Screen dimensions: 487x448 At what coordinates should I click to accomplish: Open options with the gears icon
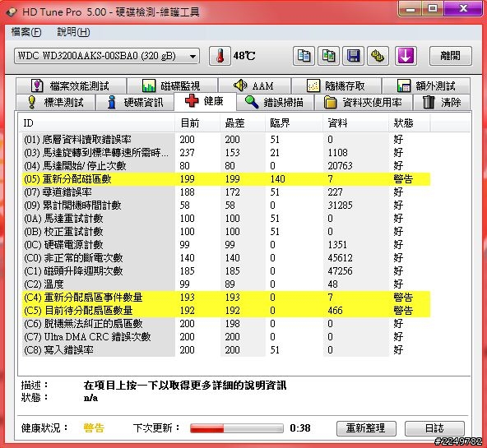click(x=378, y=56)
